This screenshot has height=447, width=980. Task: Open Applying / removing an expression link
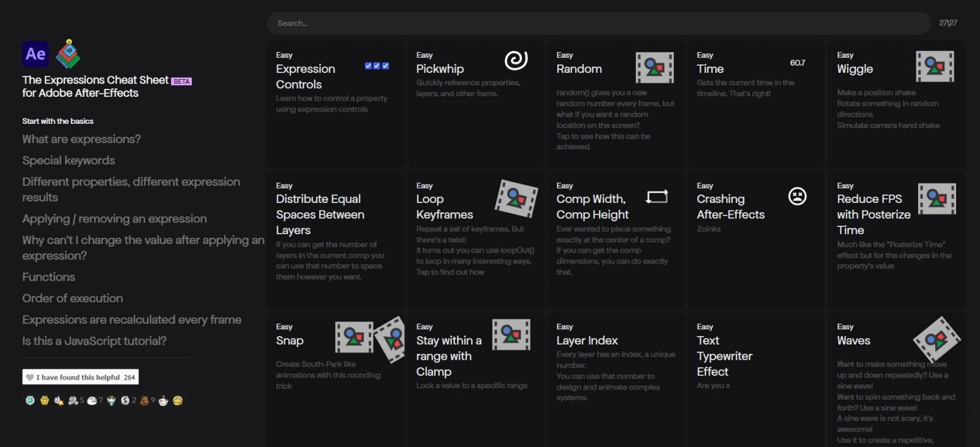115,219
